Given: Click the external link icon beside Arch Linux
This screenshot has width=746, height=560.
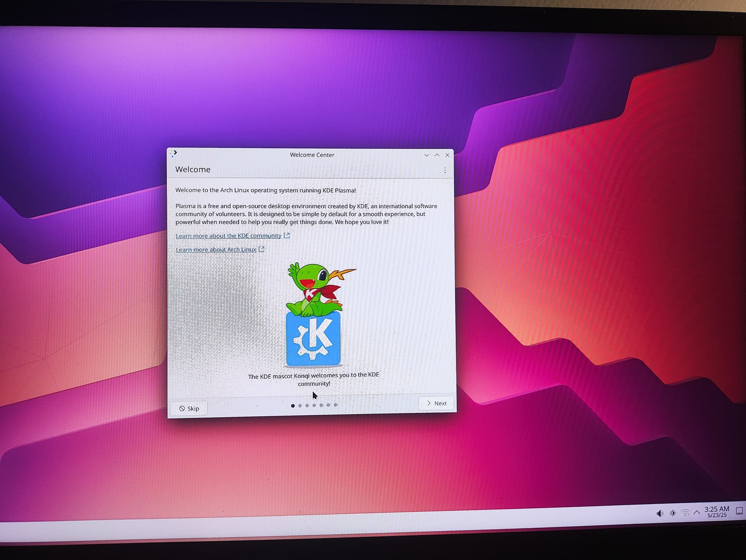Looking at the screenshot, I should pyautogui.click(x=261, y=249).
